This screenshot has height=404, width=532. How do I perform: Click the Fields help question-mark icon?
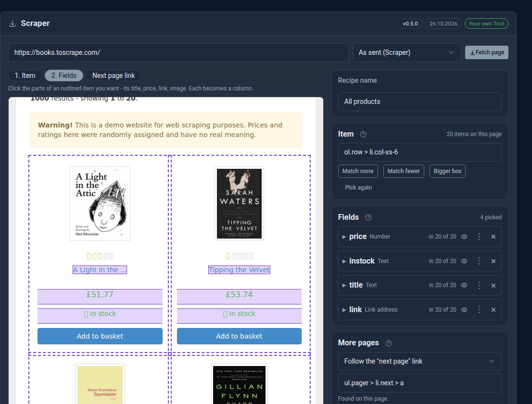(368, 217)
